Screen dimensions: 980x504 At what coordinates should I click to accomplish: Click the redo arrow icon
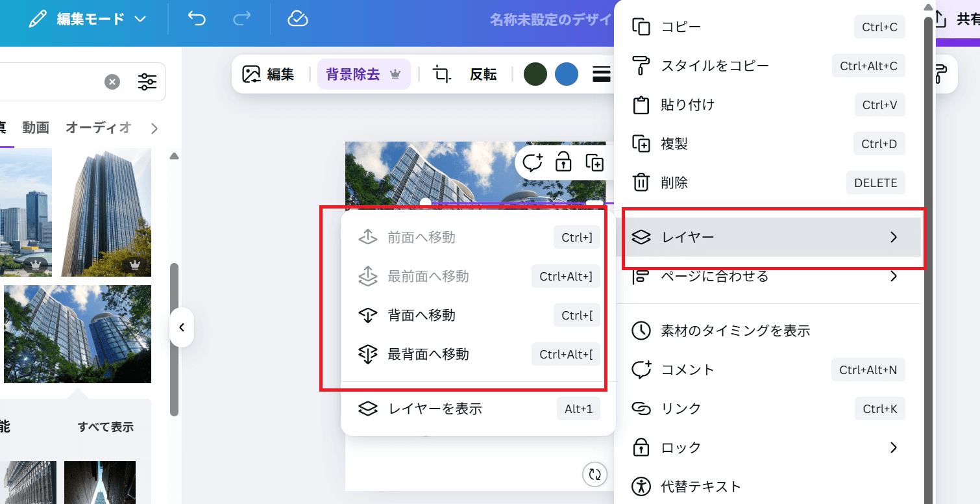coord(241,19)
